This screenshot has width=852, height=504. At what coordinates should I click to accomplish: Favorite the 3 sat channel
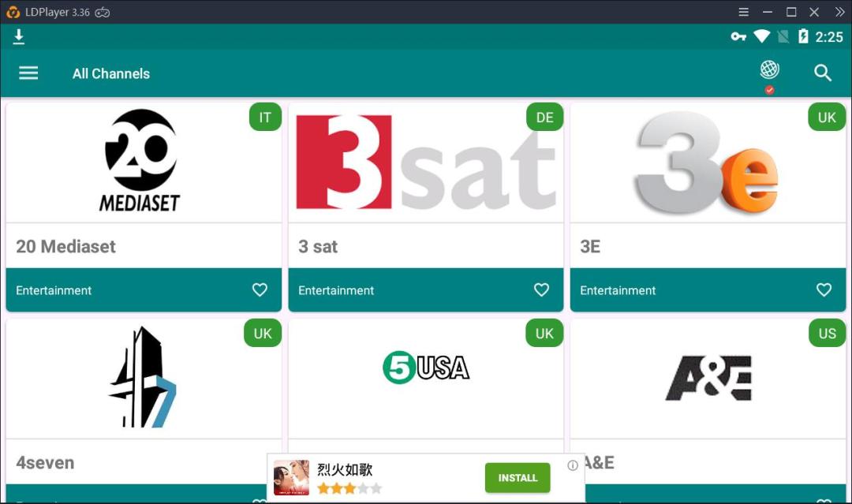coord(541,289)
